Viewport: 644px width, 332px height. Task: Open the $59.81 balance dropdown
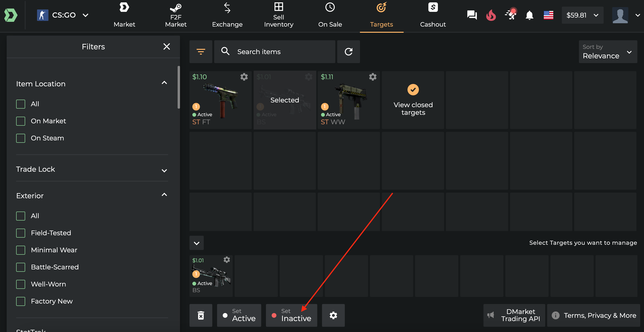pyautogui.click(x=582, y=15)
